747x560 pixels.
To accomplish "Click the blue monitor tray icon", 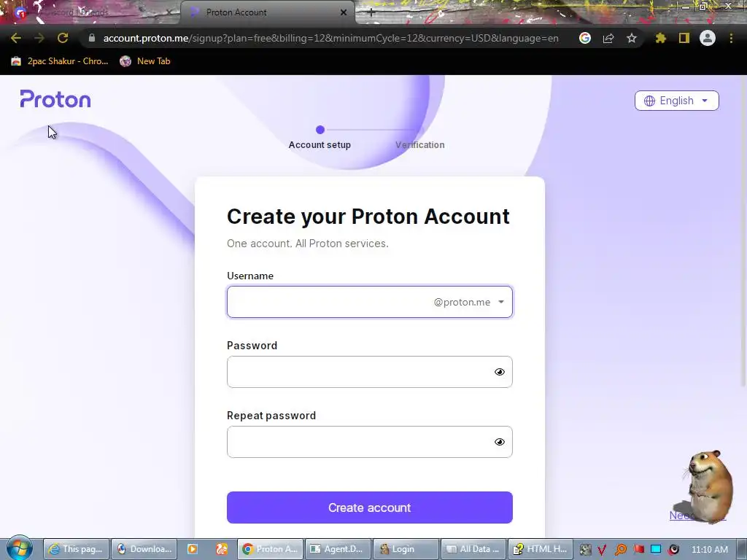I will (x=656, y=550).
